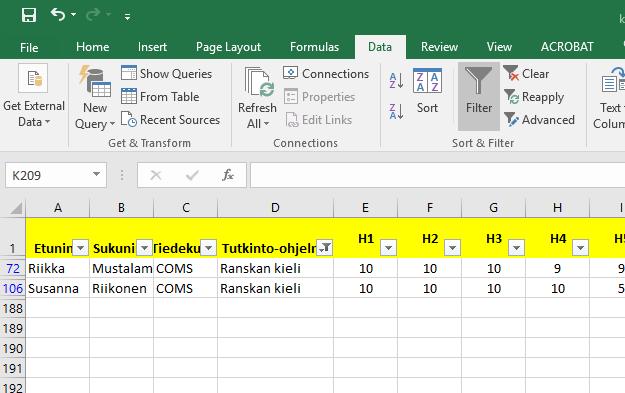Select Ranskan kieli cell in row 106

[x=275, y=288]
